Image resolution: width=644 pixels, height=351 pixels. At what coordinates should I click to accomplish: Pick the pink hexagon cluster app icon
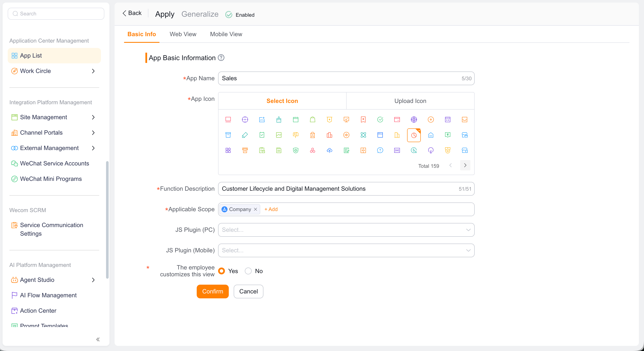point(313,150)
